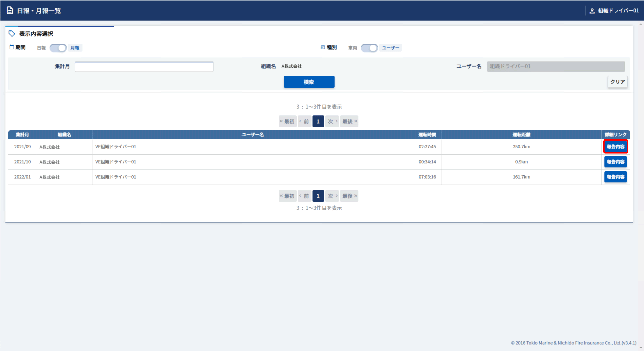Toggle the 車両/ユーザー type switch
The height and width of the screenshot is (351, 644).
pos(369,48)
